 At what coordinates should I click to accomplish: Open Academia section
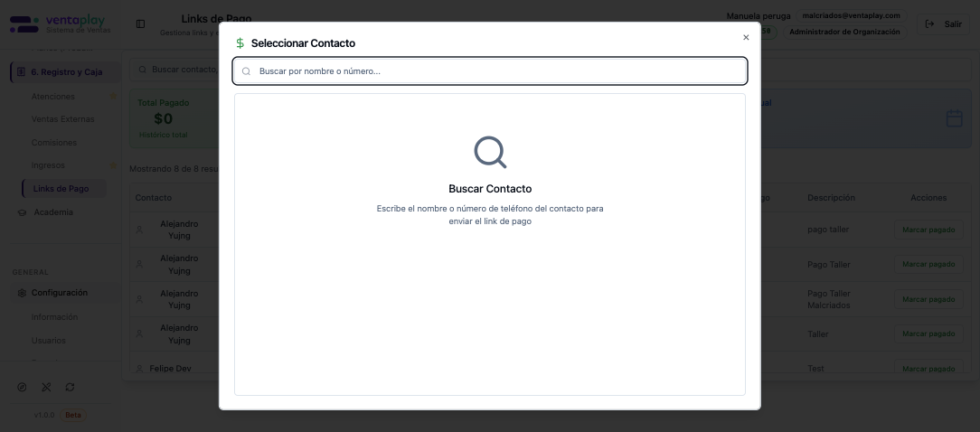point(53,212)
